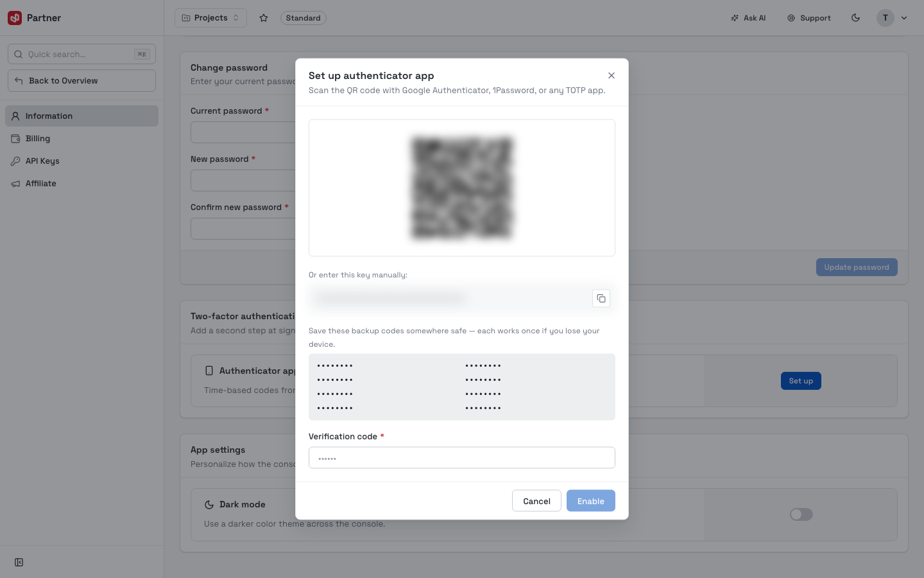Collapse the sidebar panel
The image size is (924, 578).
(x=19, y=563)
